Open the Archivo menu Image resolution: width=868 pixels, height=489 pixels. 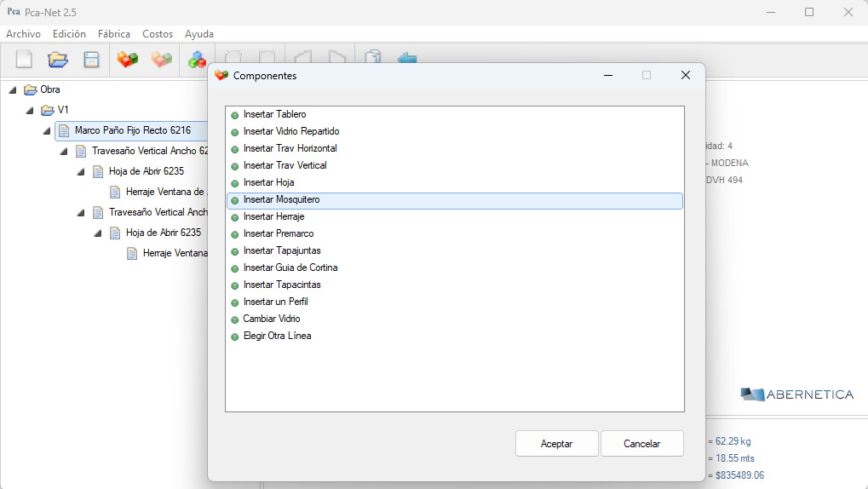23,34
